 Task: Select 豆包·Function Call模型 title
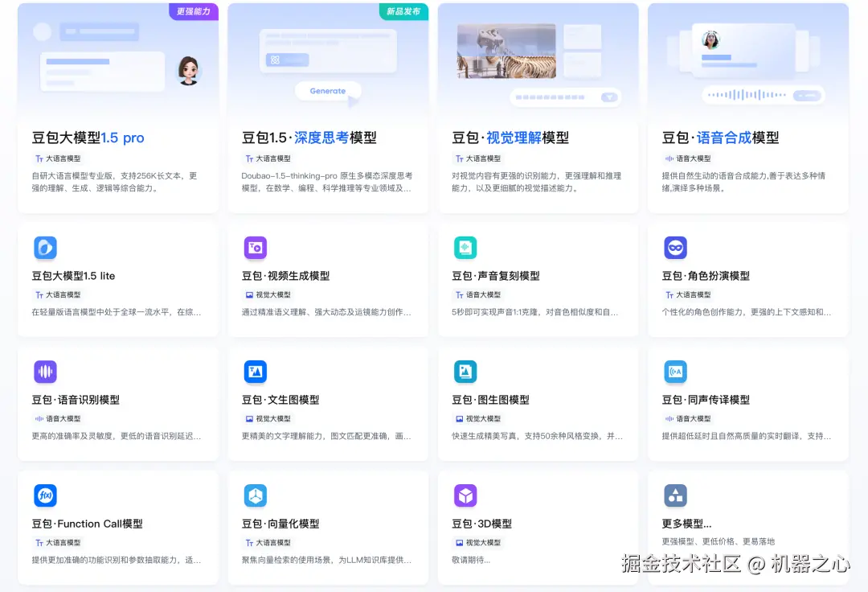click(88, 524)
